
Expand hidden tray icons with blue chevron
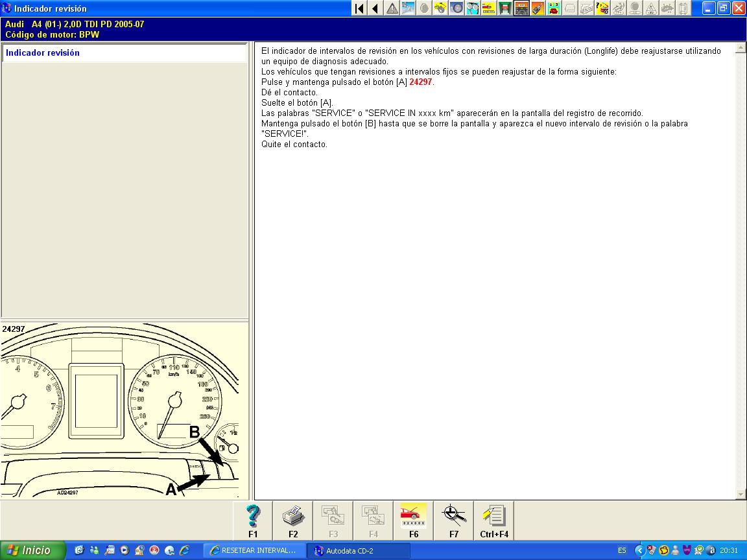(640, 550)
